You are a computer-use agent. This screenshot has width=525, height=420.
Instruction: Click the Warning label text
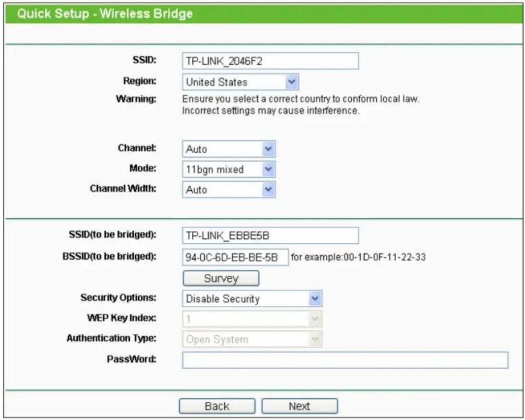click(x=136, y=99)
